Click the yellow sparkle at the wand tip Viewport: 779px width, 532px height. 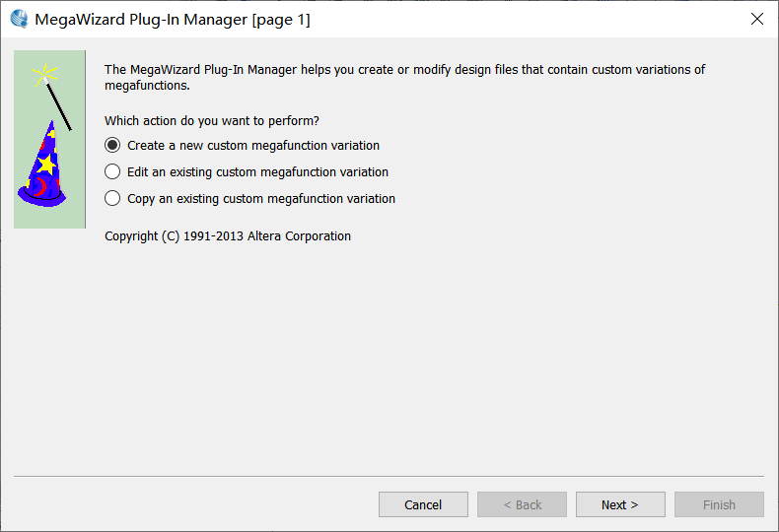click(44, 73)
